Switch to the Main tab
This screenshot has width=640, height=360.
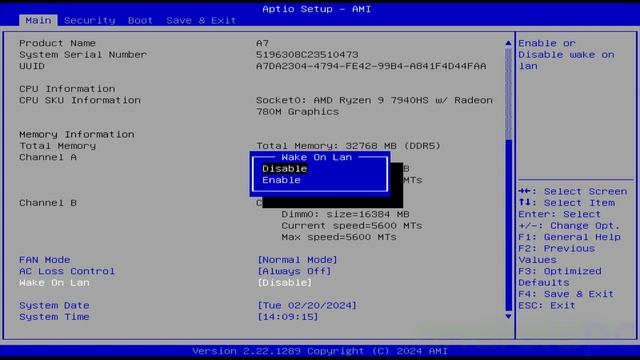pyautogui.click(x=38, y=20)
